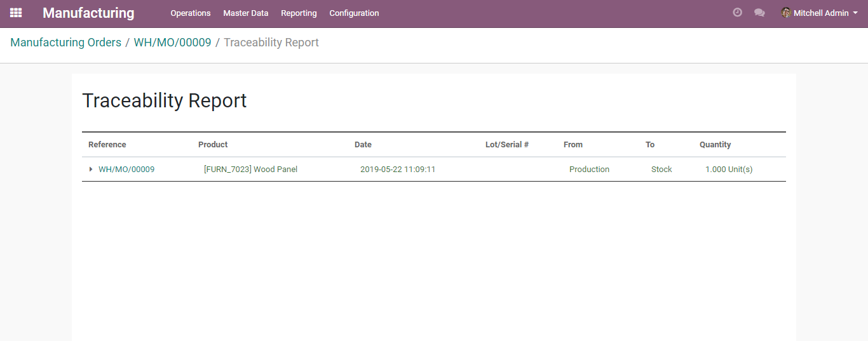Click the Traceability Report page heading
Screen dimensions: 868x341
[x=165, y=100]
